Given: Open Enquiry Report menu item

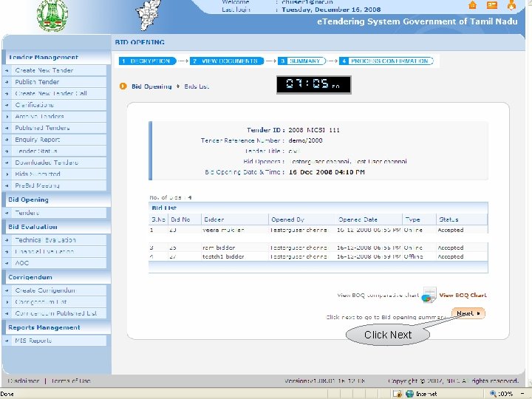Looking at the screenshot, I should (38, 140).
